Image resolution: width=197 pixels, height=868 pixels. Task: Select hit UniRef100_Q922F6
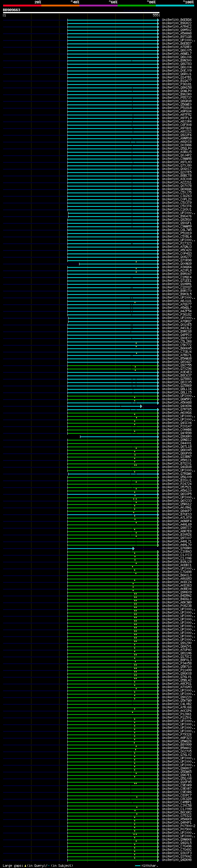[x=177, y=135]
